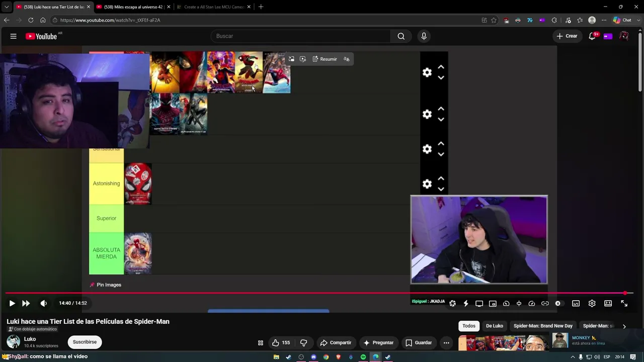This screenshot has width=644, height=362.
Task: Click the lightning bolt player icon
Action: pos(466,304)
